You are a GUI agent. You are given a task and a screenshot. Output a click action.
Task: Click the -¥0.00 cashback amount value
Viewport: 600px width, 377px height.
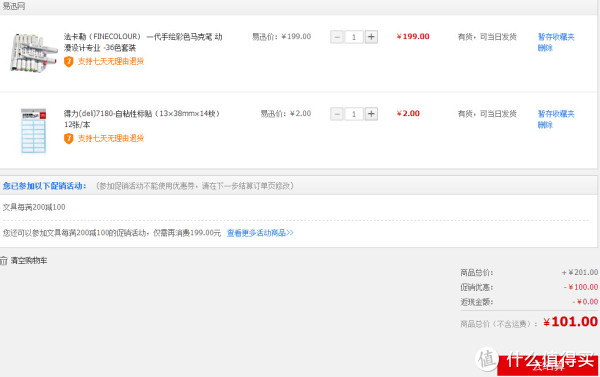click(585, 302)
